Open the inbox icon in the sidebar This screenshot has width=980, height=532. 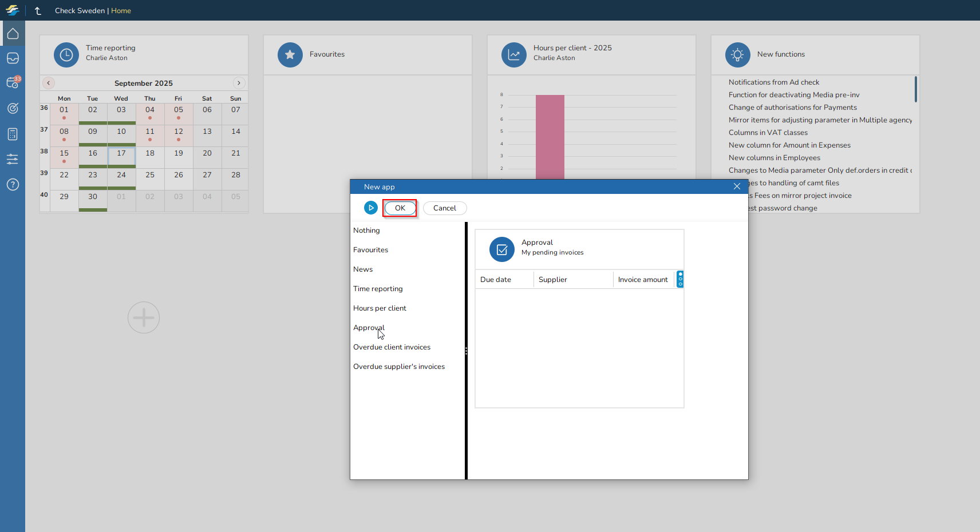[x=13, y=58]
